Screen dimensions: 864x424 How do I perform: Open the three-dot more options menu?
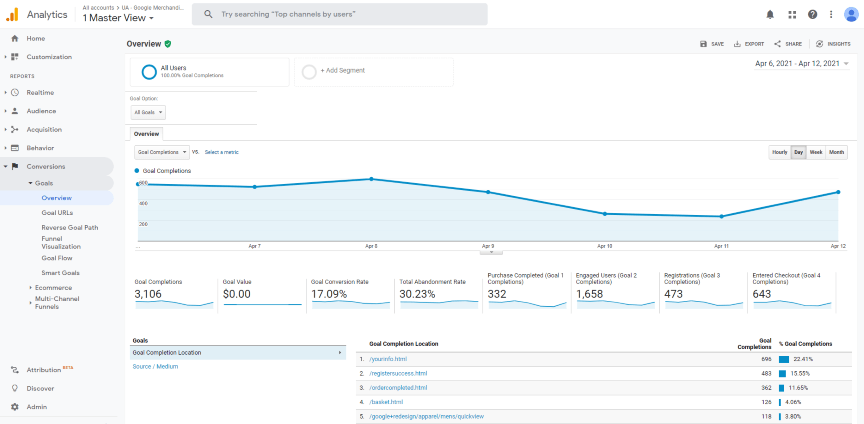(831, 15)
